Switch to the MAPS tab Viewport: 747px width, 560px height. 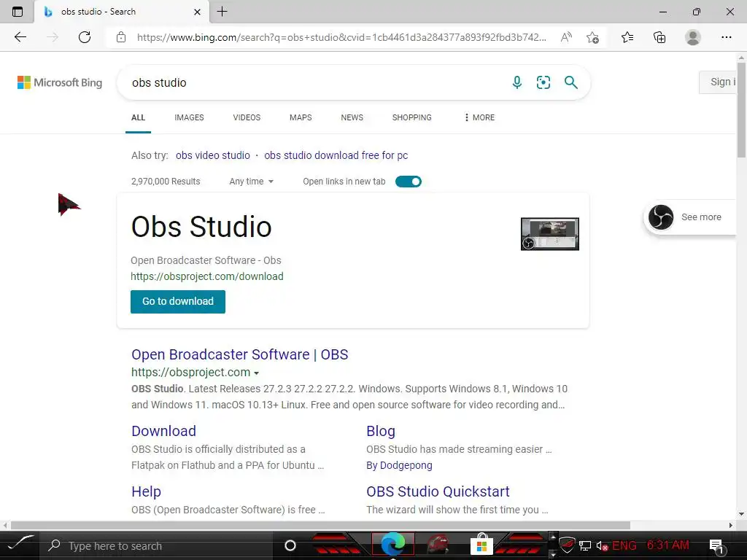pos(301,117)
